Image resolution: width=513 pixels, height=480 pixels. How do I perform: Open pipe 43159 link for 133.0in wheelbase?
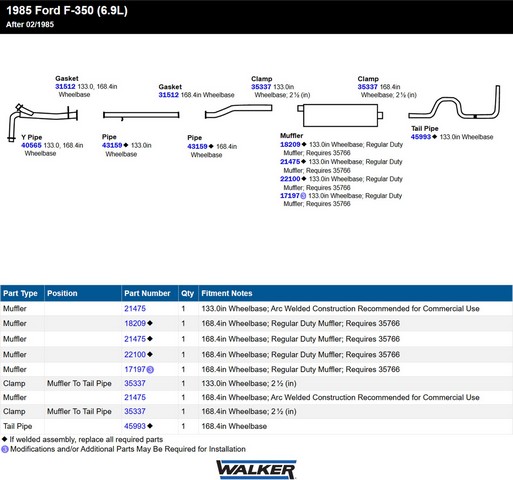(112, 145)
